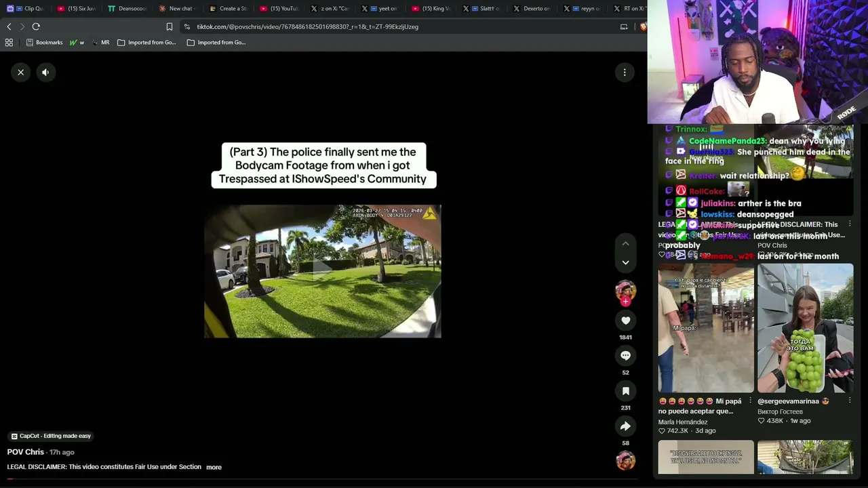Open 'Mi papá no puede aceptar que...' caption
868x488 pixels.
coord(701,406)
